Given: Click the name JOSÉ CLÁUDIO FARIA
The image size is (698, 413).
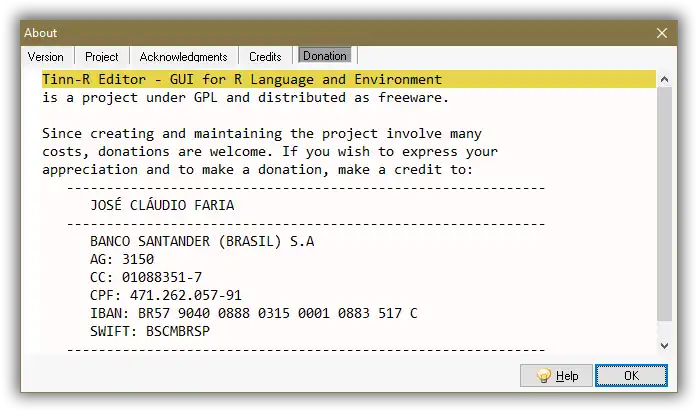Looking at the screenshot, I should tap(162, 205).
